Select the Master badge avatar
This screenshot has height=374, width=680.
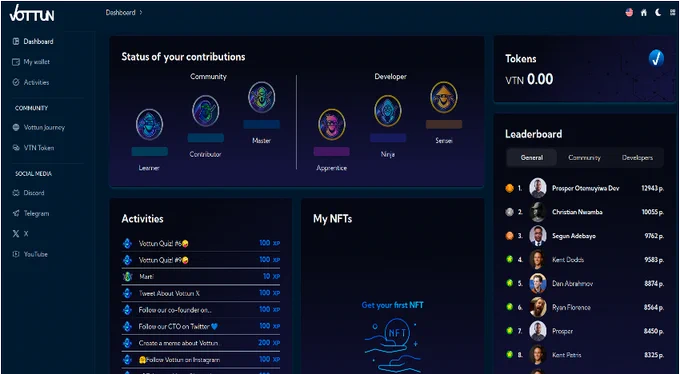click(x=262, y=97)
